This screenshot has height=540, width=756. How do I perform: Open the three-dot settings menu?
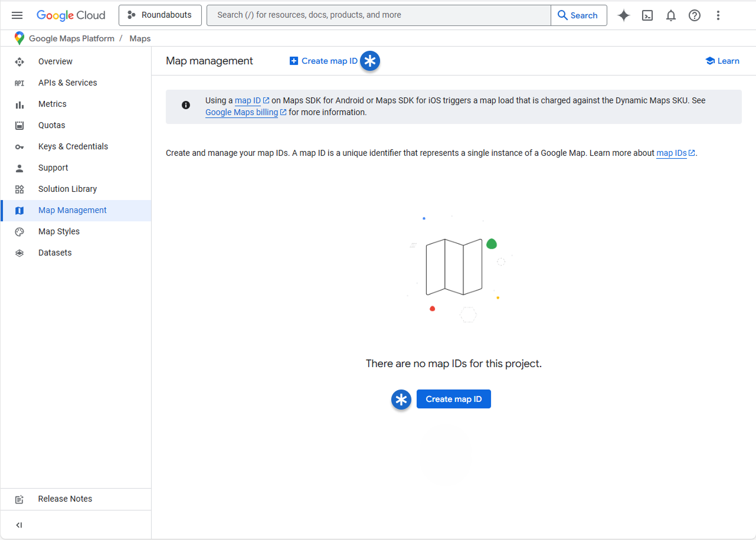pos(718,15)
